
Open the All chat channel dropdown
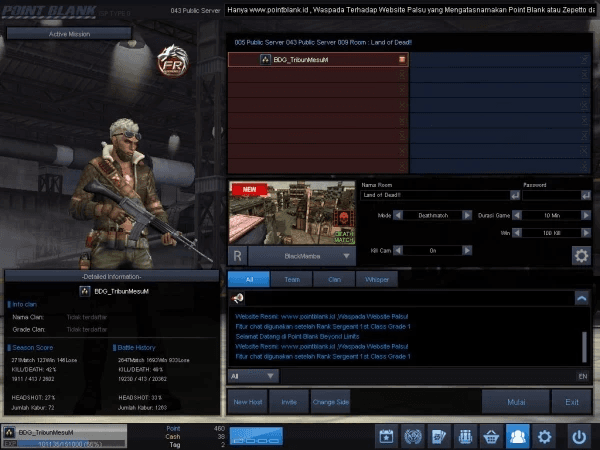tap(253, 376)
